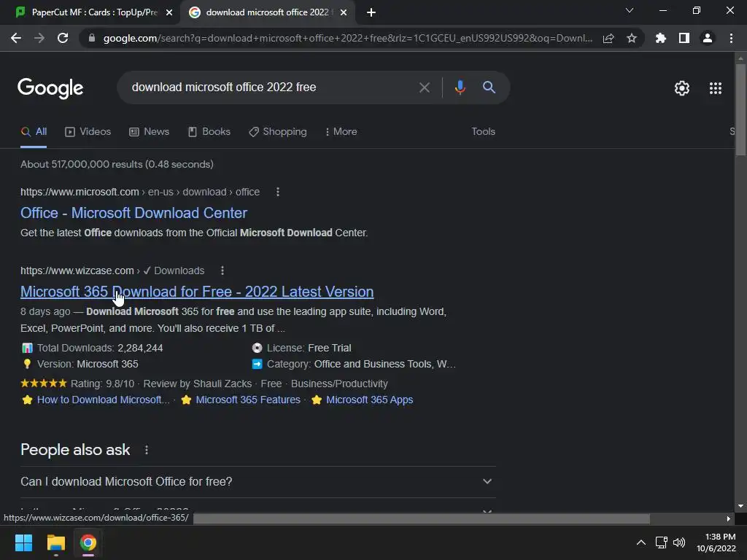This screenshot has width=747, height=560.
Task: Open Google apps grid
Action: click(x=716, y=88)
